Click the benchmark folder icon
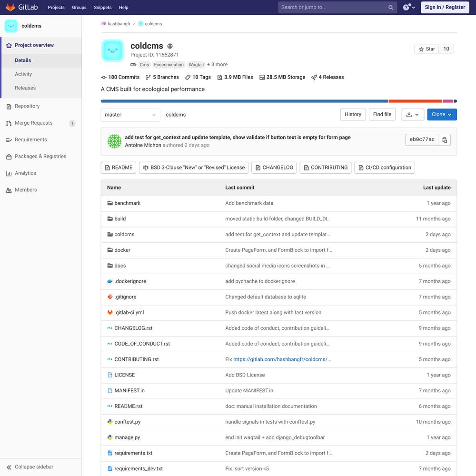The height and width of the screenshot is (476, 476). click(x=110, y=203)
